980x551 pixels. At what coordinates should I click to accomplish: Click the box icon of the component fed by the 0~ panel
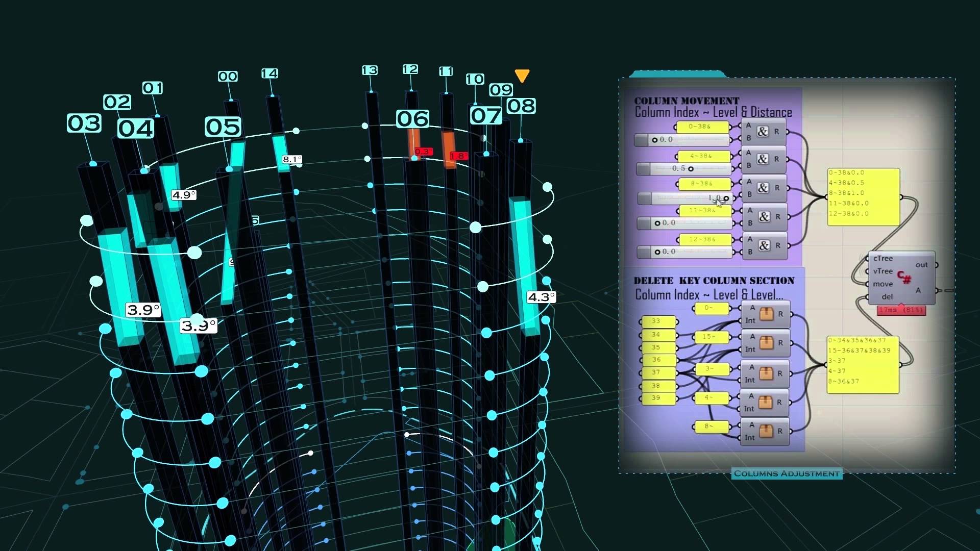(x=766, y=314)
